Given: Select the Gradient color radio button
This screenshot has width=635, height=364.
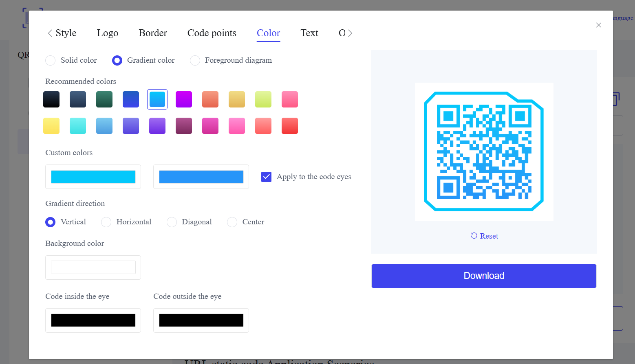Looking at the screenshot, I should pos(117,60).
